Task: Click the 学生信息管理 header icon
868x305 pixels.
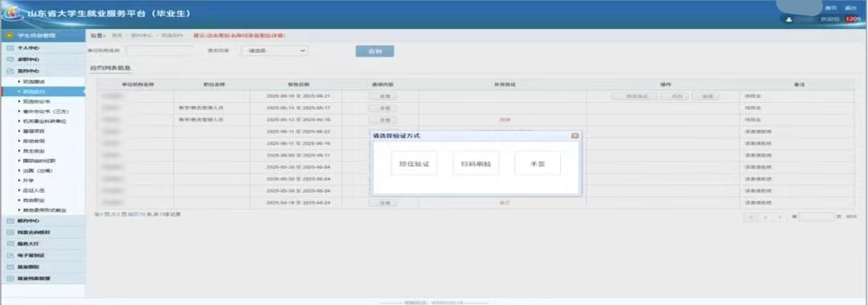Action: tap(10, 35)
